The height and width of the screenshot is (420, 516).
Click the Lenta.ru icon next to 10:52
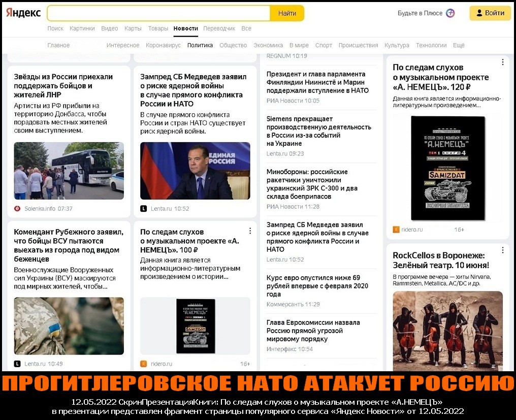(x=144, y=208)
